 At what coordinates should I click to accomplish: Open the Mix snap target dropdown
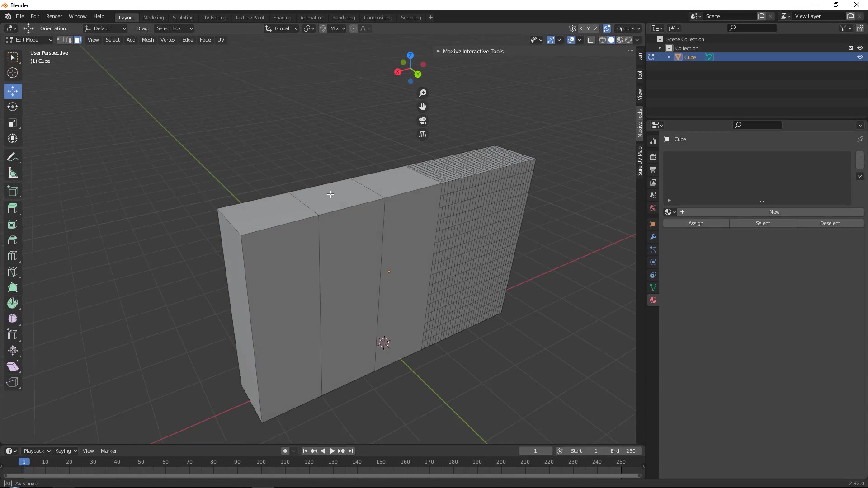337,28
